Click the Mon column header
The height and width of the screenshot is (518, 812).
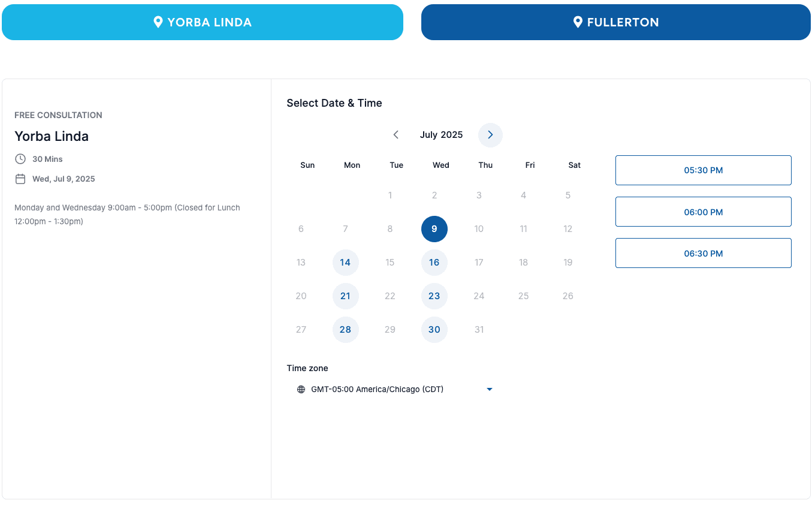coord(352,165)
